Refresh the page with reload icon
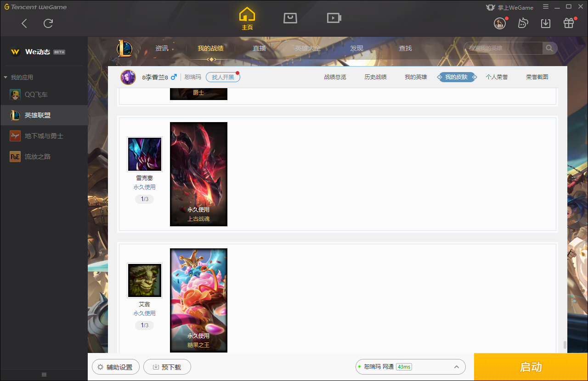The image size is (588, 381). pos(48,23)
